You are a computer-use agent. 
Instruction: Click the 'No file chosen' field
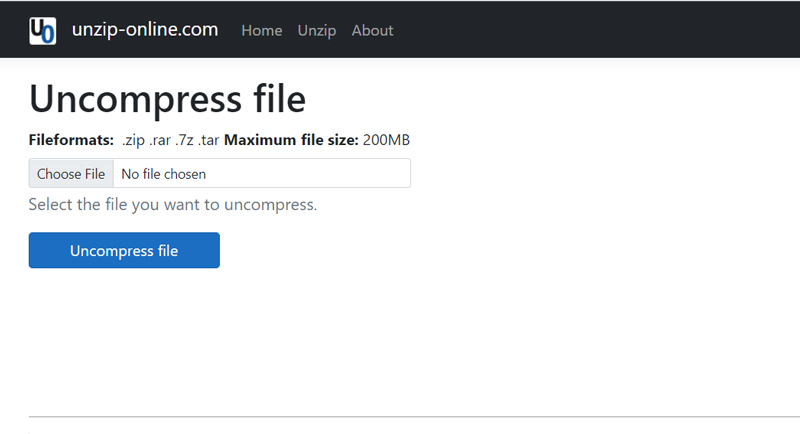pos(262,174)
